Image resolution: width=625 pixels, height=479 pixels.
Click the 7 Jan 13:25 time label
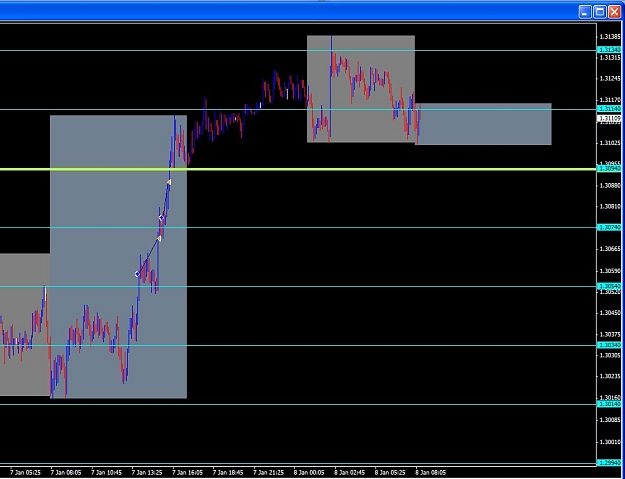coord(147,473)
